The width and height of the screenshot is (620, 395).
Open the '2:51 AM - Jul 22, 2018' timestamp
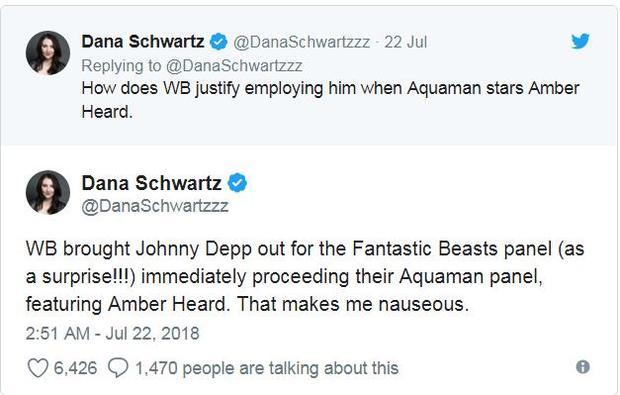coord(113,333)
